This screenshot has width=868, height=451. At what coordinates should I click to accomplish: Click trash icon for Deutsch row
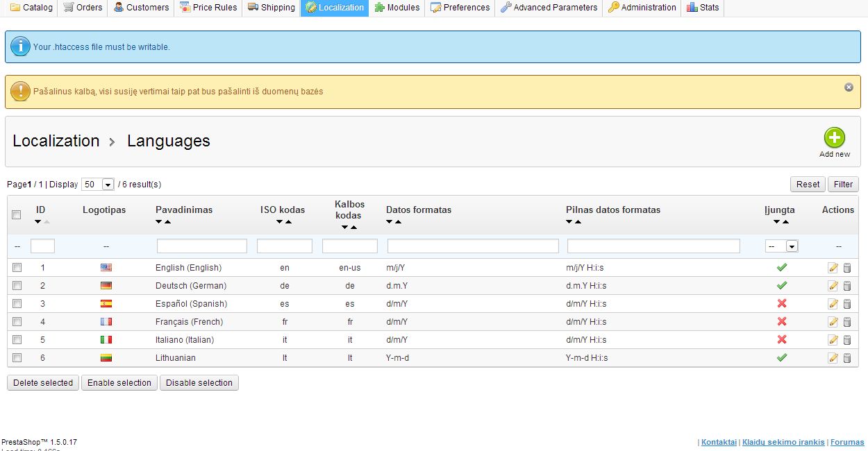pyautogui.click(x=846, y=286)
